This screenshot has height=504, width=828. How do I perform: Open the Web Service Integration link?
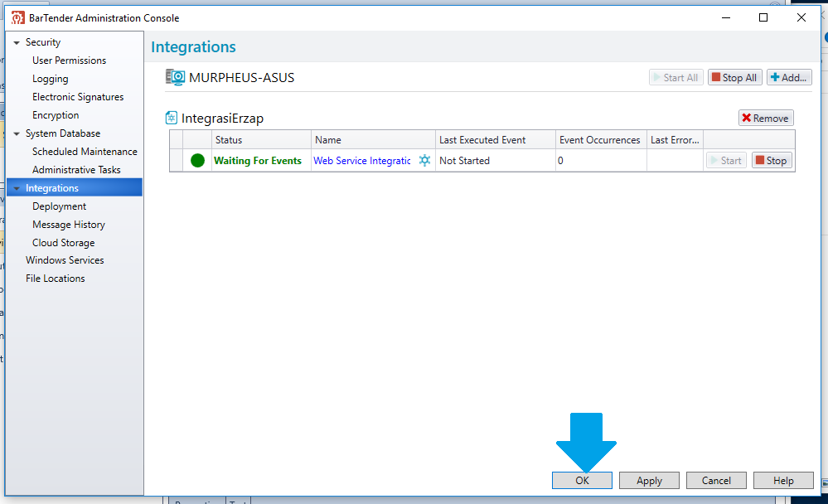coord(361,161)
